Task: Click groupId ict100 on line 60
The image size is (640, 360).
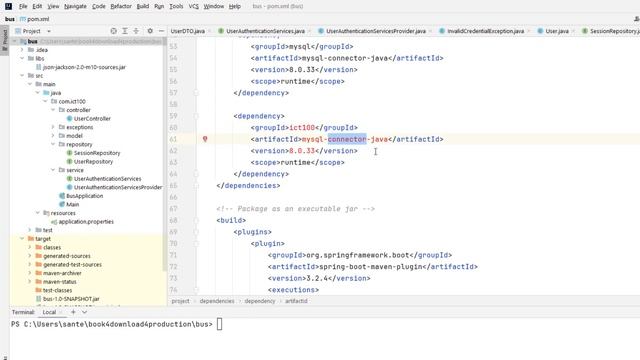Action: pos(302,128)
